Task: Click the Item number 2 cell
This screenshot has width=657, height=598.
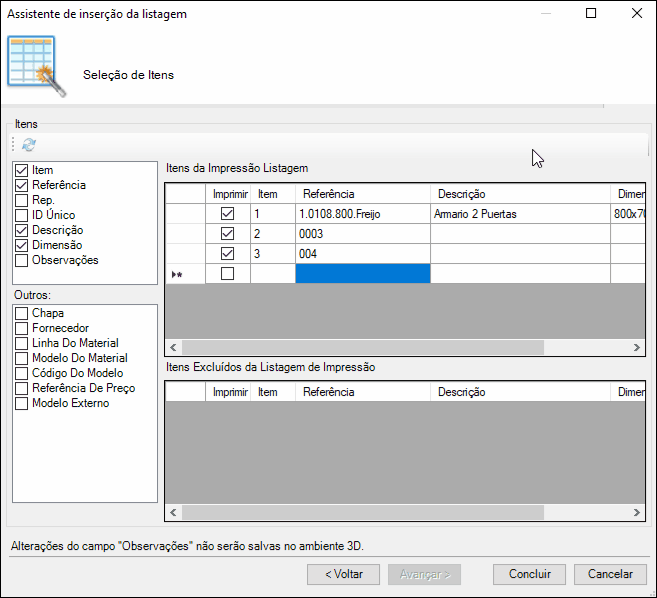Action: pos(273,233)
